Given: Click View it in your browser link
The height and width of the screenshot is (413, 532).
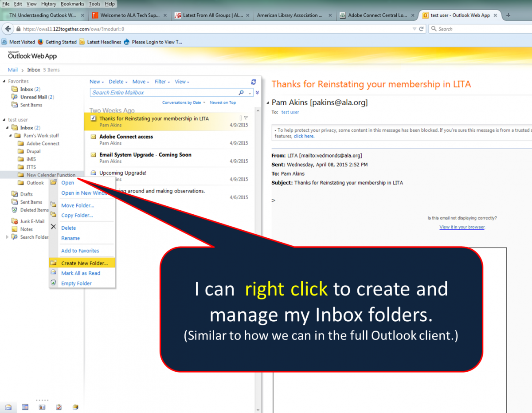Looking at the screenshot, I should pyautogui.click(x=462, y=227).
